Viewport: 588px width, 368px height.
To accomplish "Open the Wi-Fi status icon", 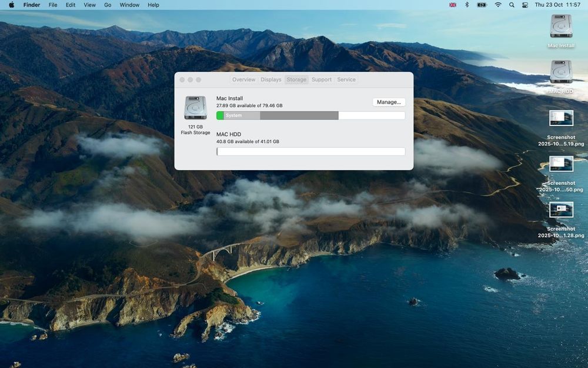I will [x=498, y=5].
